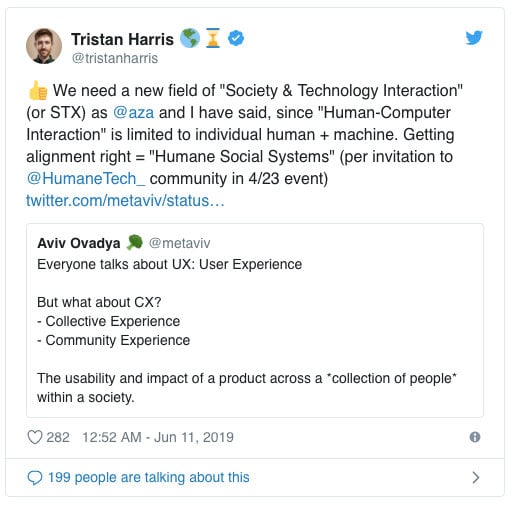This screenshot has width=513, height=505.
Task: Click the speech bubble reply icon
Action: tap(35, 478)
